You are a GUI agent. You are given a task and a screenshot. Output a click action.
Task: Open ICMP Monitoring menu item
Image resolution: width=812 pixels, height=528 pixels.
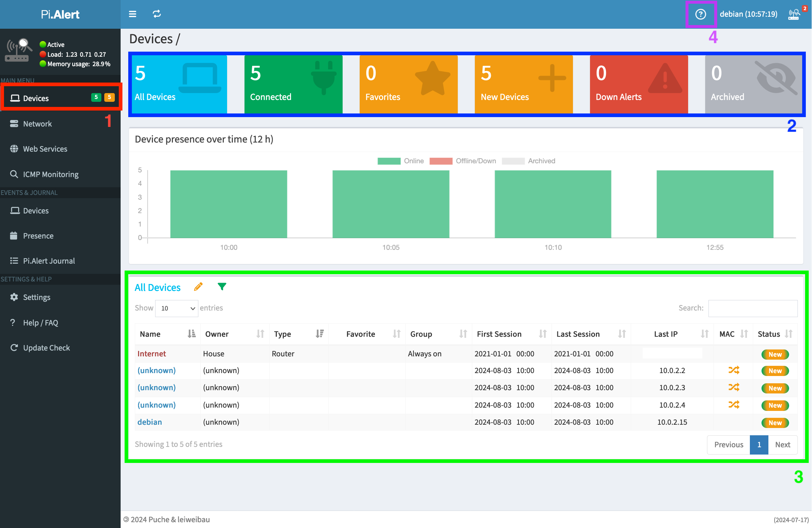pos(51,174)
